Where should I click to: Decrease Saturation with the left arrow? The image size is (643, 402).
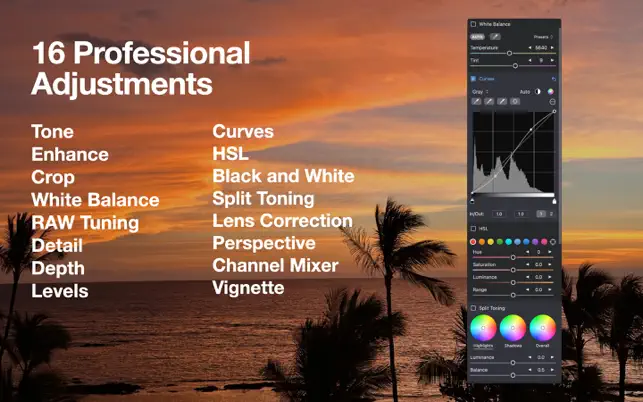[527, 265]
